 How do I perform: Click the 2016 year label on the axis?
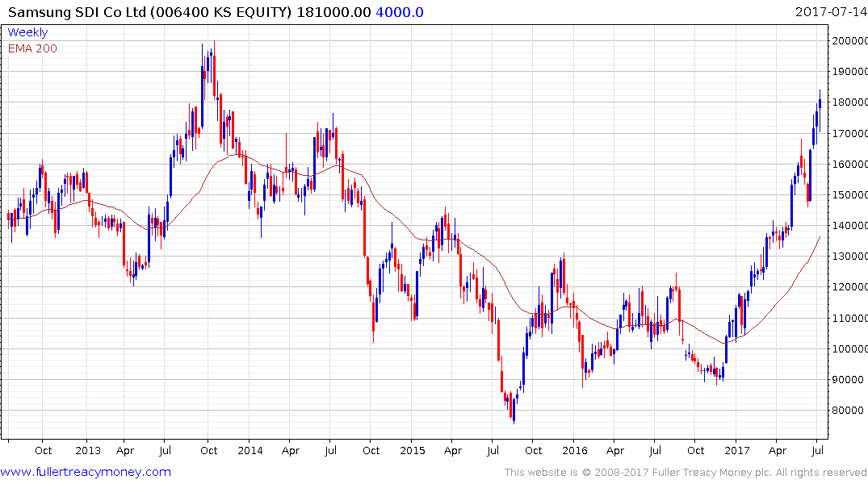575,450
